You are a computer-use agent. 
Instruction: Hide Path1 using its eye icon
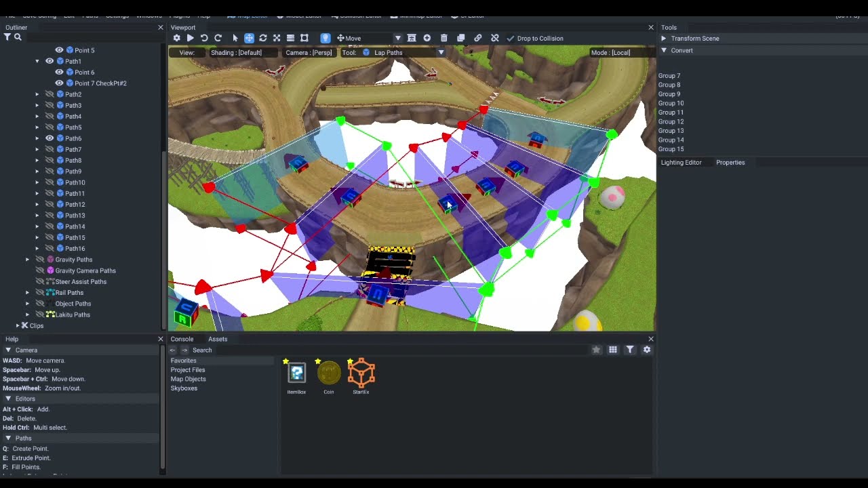50,61
